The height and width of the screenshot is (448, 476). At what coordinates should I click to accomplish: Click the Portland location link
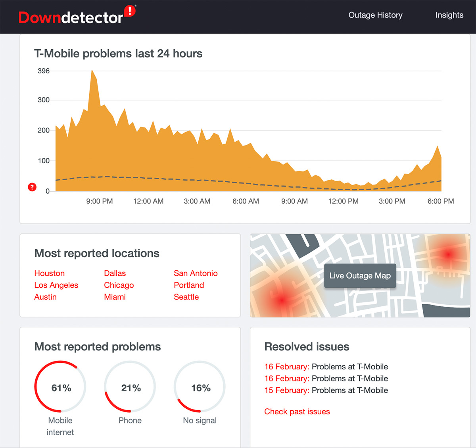[189, 285]
